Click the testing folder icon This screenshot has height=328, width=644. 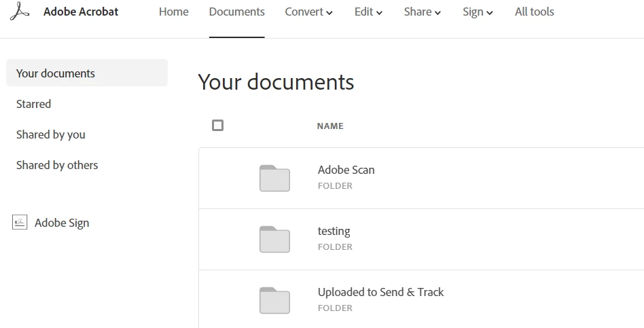(x=274, y=239)
